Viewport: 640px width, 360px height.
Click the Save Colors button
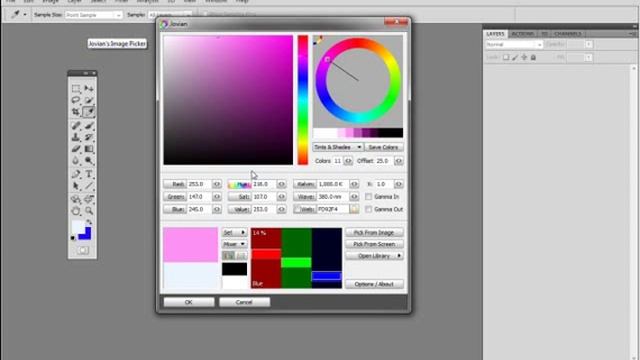[383, 147]
